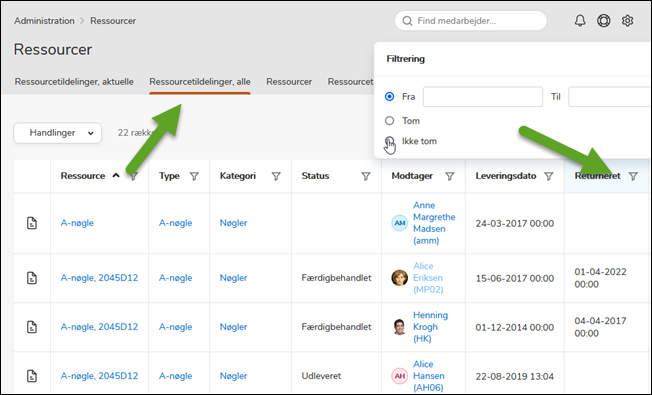Click AM avatar of Anne Margrethe Madsen
The height and width of the screenshot is (395, 652).
(400, 223)
